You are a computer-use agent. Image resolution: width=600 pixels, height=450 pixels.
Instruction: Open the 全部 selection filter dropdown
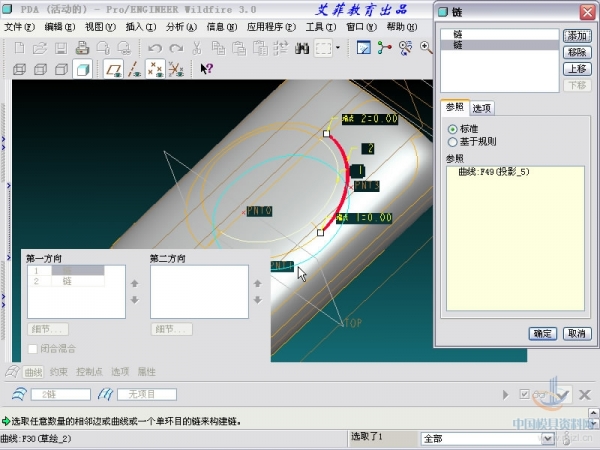click(x=548, y=439)
